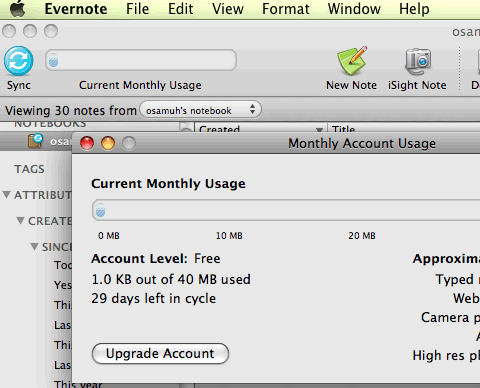The width and height of the screenshot is (480, 388).
Task: Click the usage bar in Monthly Account Usage
Action: pos(286,210)
